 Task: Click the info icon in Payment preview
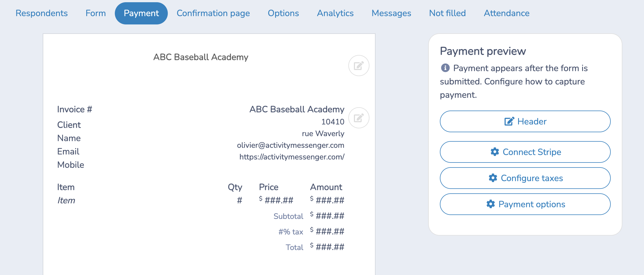(445, 68)
